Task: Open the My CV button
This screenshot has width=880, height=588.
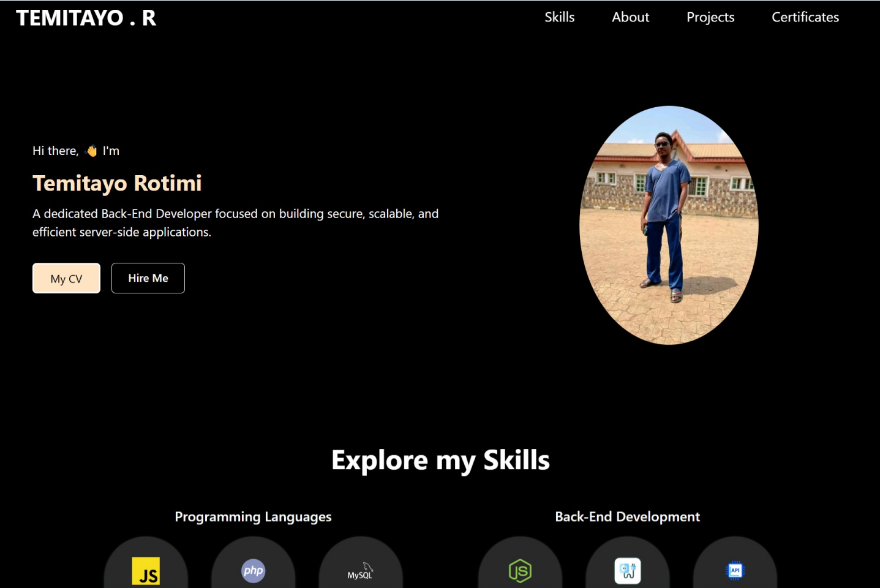Action: [66, 279]
